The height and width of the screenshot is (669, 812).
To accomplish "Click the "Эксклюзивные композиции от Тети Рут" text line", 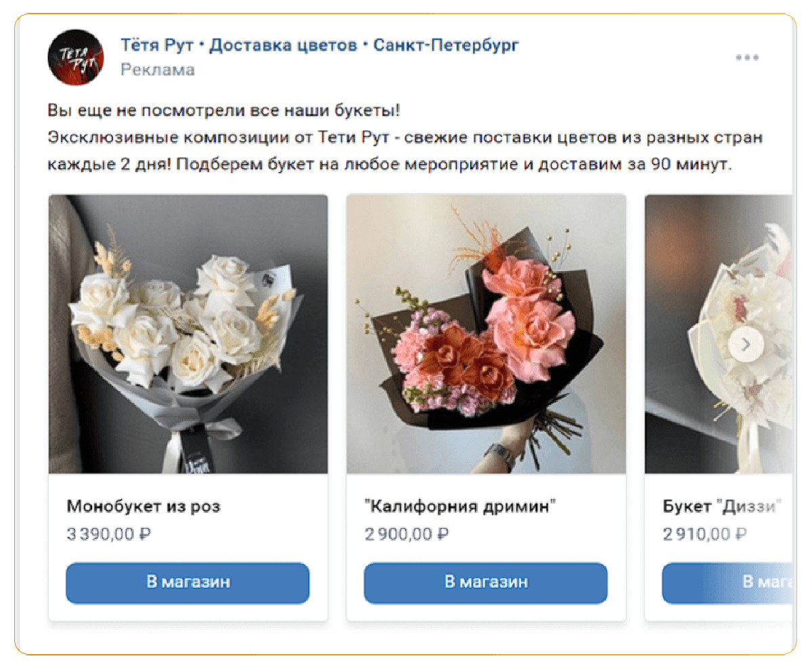I will pyautogui.click(x=405, y=137).
